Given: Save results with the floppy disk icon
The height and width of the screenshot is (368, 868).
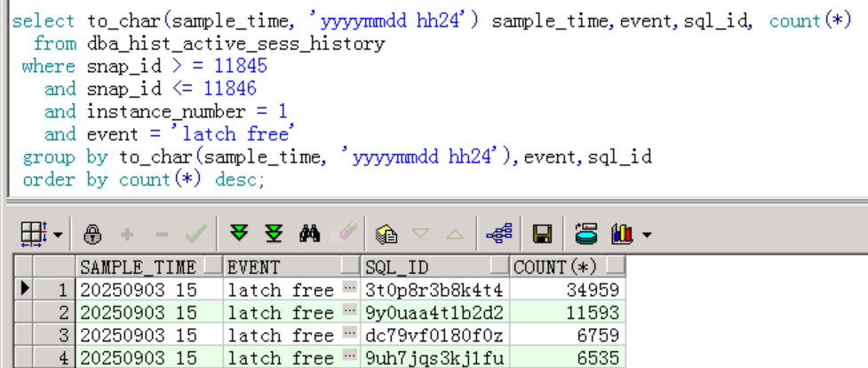Looking at the screenshot, I should [x=542, y=234].
